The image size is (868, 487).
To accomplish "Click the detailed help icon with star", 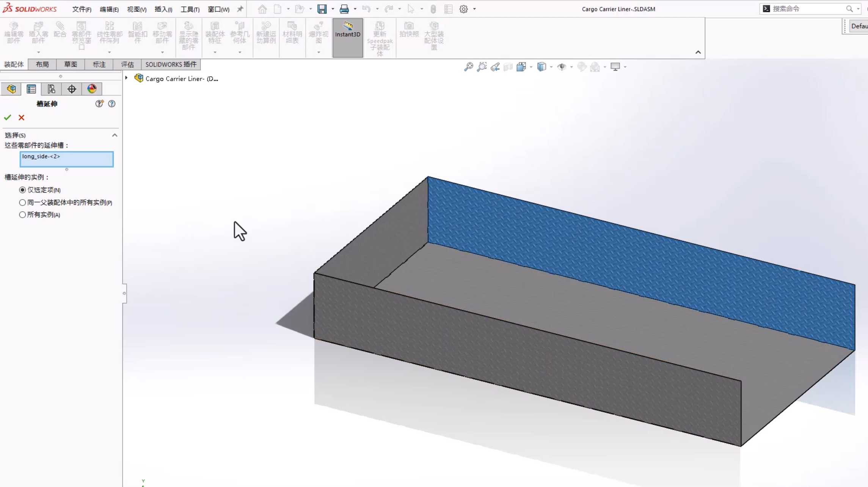I will 99,104.
